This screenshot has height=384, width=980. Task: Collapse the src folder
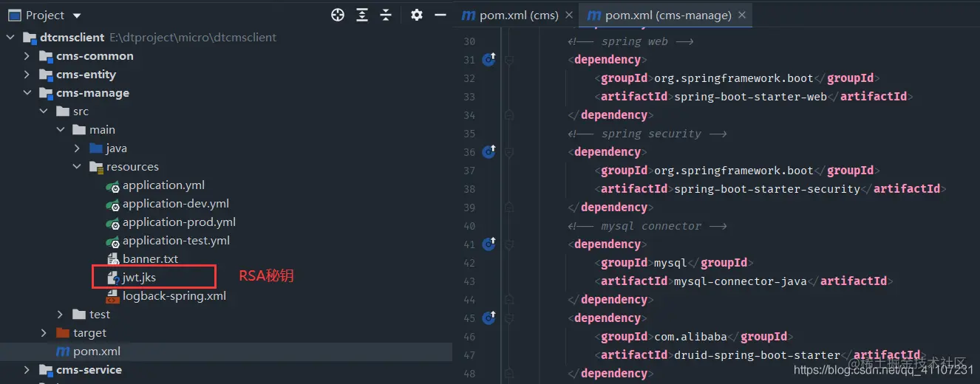tap(44, 111)
